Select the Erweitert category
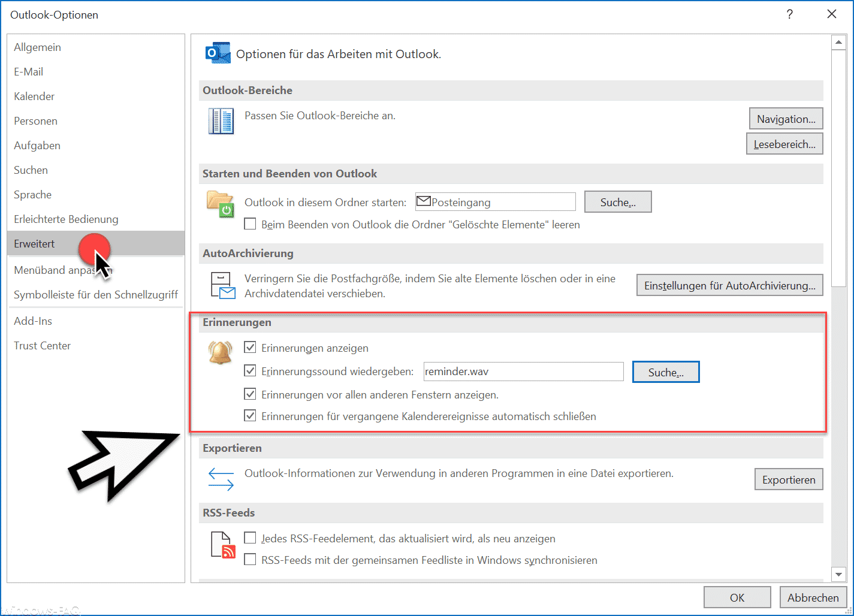This screenshot has height=616, width=854. tap(96, 243)
